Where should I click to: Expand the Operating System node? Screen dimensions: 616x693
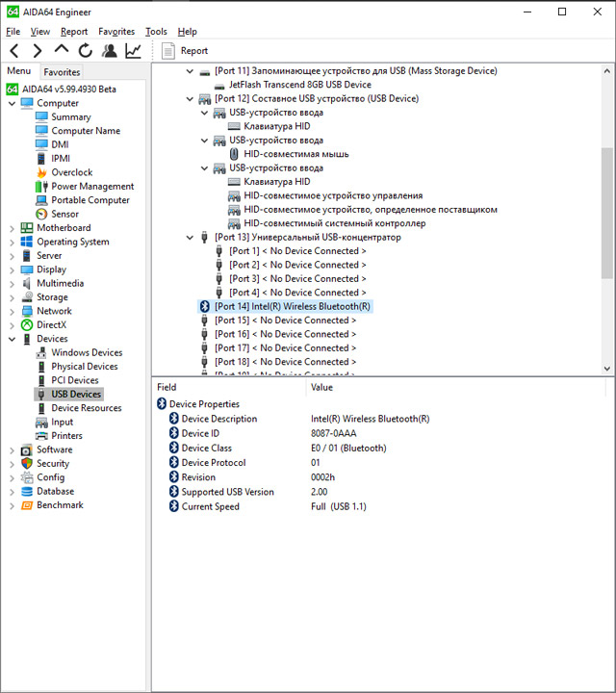(12, 243)
